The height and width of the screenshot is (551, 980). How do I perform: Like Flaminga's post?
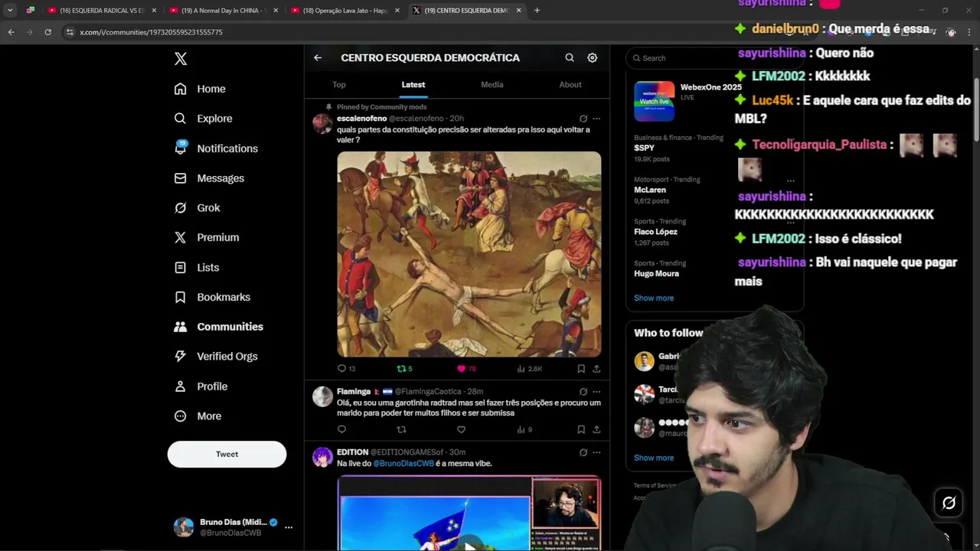[x=461, y=430]
